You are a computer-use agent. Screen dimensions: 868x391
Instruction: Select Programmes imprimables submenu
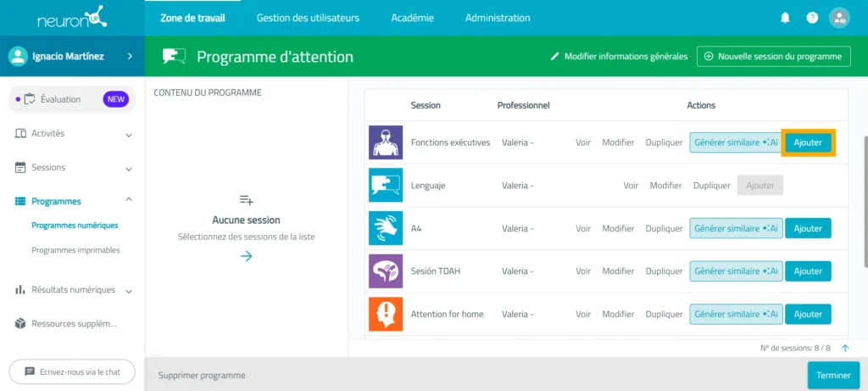pos(75,250)
